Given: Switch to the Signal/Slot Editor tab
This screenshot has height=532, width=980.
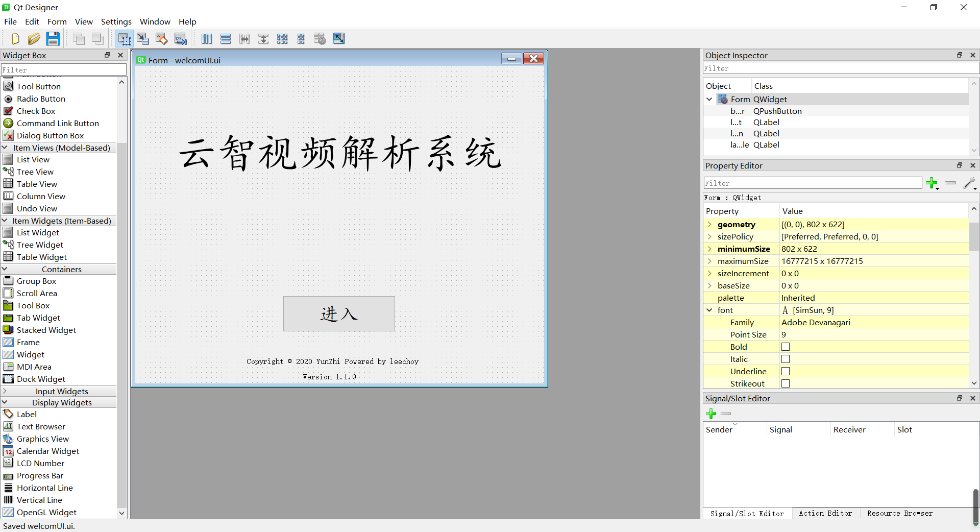Looking at the screenshot, I should (747, 514).
